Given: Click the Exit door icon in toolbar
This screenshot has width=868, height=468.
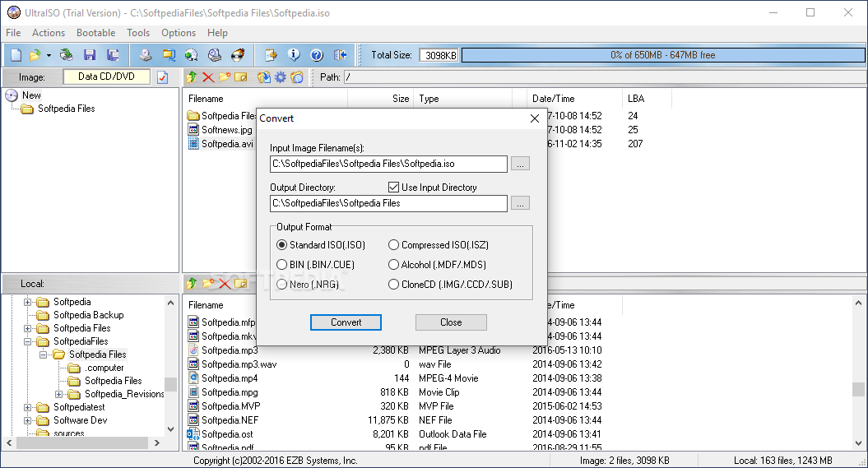Looking at the screenshot, I should pos(341,55).
